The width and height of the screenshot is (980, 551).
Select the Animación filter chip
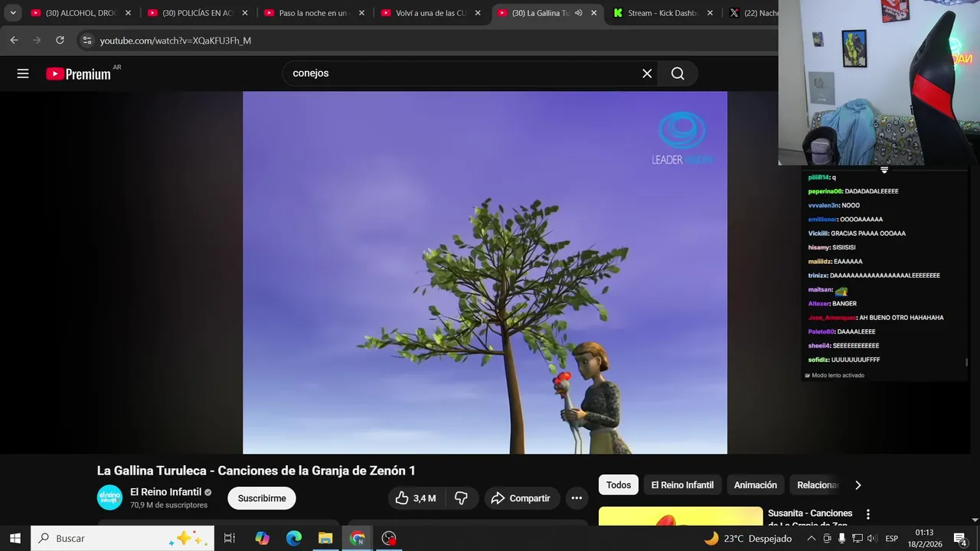(755, 485)
